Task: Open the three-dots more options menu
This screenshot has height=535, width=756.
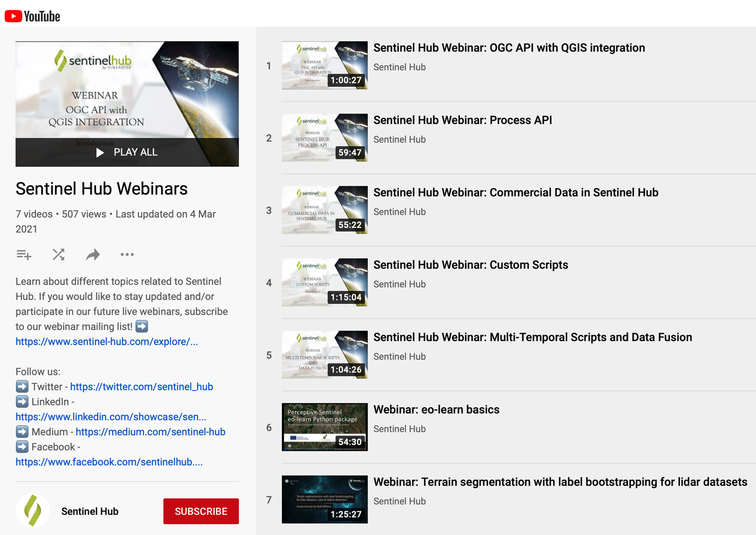Action: coord(127,255)
